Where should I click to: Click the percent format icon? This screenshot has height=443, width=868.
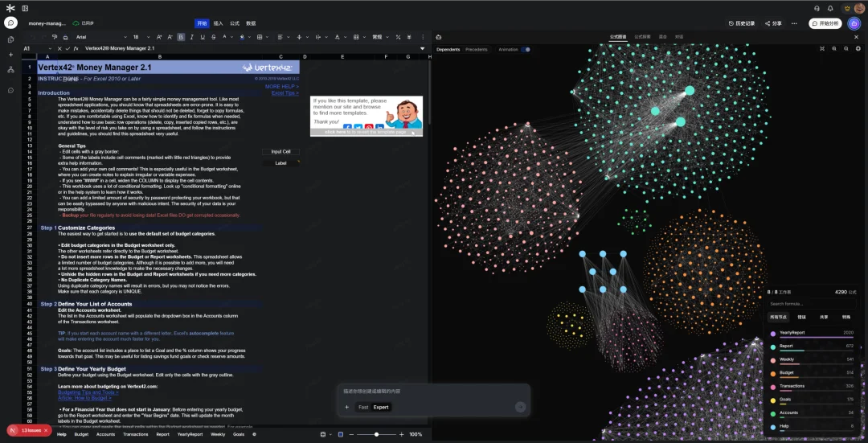tap(399, 37)
